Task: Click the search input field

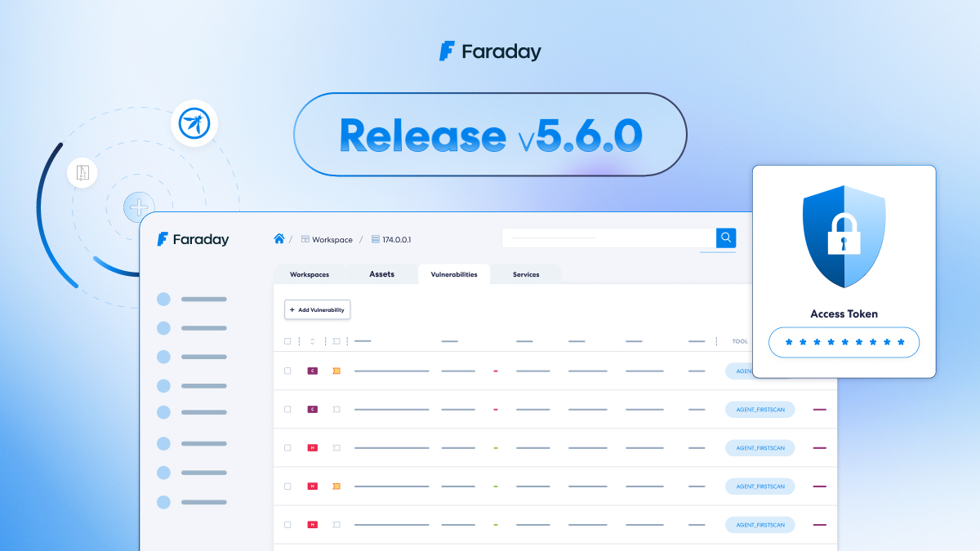Action: 609,238
